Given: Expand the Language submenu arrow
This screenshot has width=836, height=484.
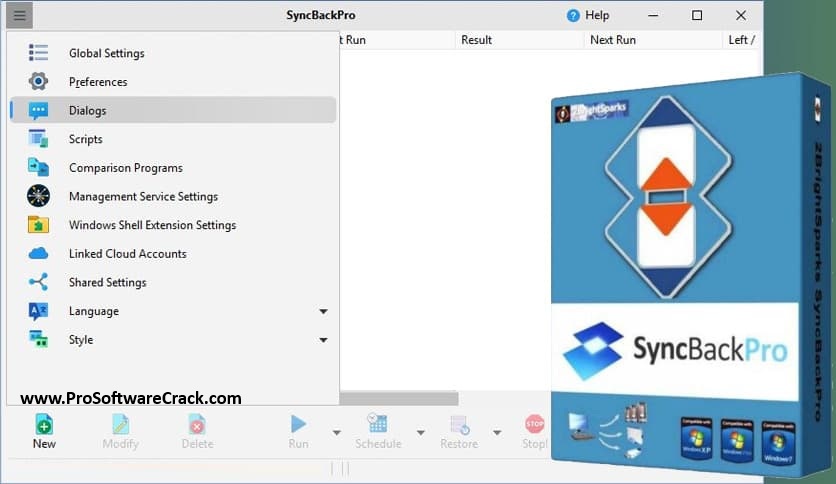Looking at the screenshot, I should [x=323, y=311].
